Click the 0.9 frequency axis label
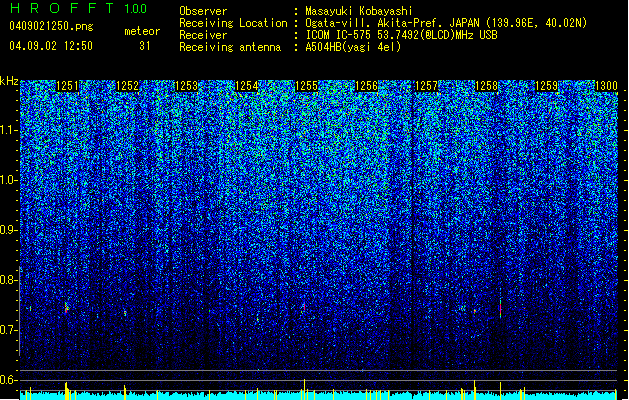This screenshot has height=400, width=629. tap(9, 230)
